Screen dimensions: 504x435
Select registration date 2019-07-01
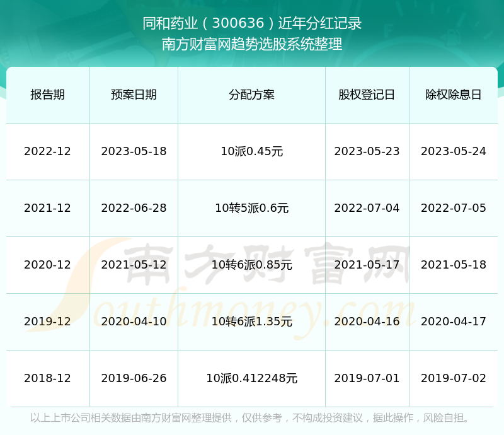click(x=367, y=378)
